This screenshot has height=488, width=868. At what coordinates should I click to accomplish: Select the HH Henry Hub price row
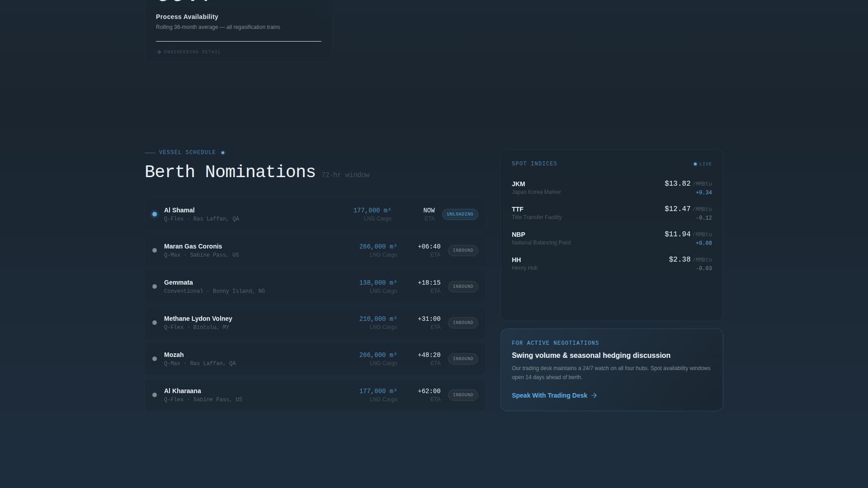[611, 263]
